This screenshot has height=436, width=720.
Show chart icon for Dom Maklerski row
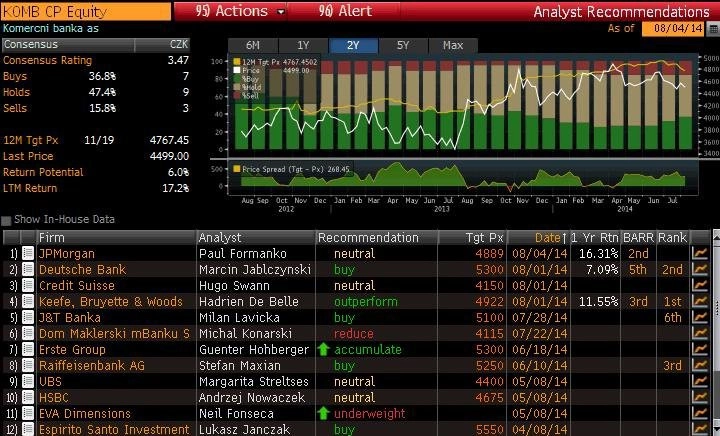[700, 334]
